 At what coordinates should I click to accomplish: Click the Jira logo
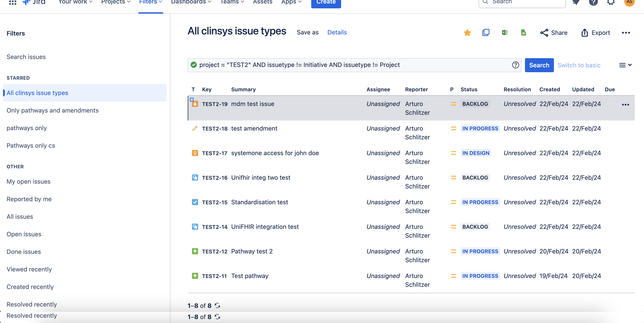coord(34,2)
